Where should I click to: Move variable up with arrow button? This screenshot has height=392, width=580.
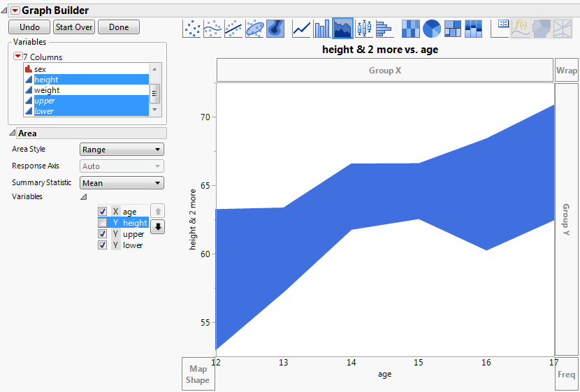(158, 211)
